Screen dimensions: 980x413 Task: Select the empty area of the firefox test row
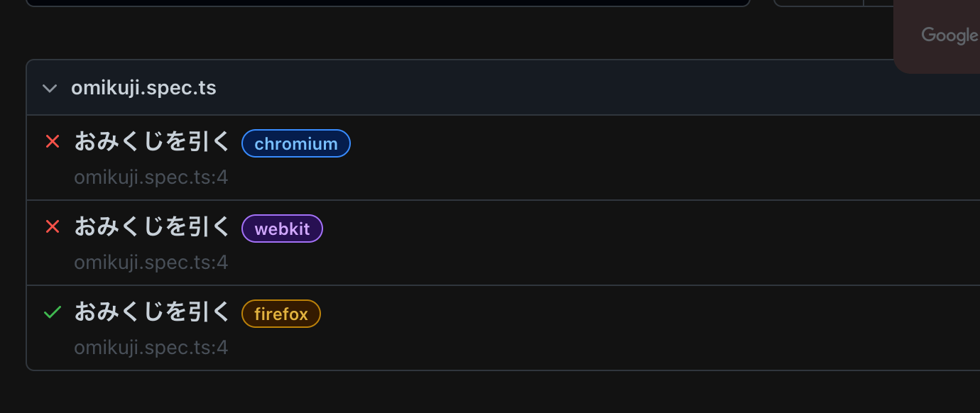pos(639,328)
